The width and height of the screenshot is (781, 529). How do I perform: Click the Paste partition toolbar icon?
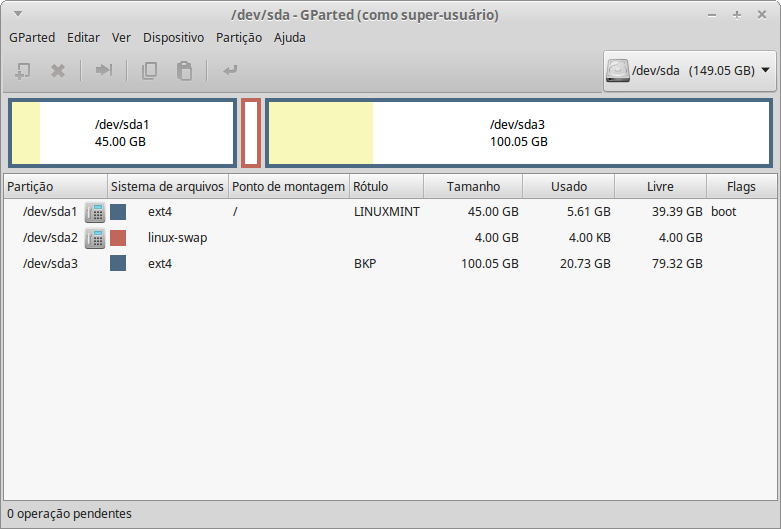pyautogui.click(x=184, y=71)
